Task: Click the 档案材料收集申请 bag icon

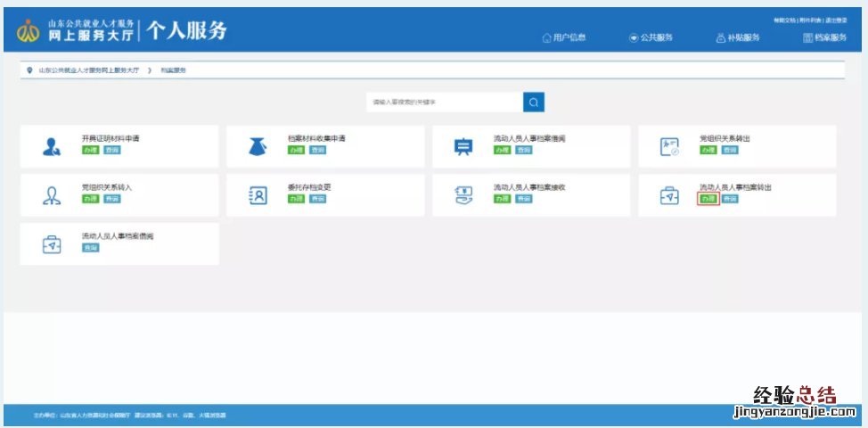Action: click(x=258, y=147)
